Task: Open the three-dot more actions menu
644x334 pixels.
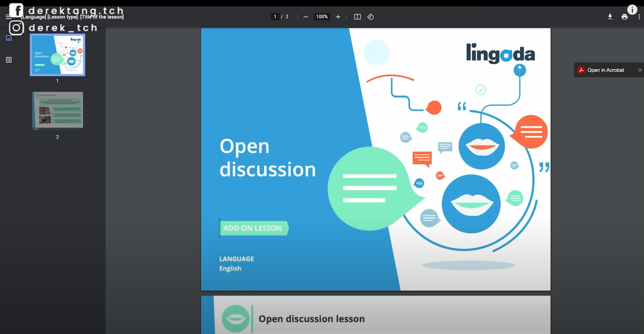Action: pos(639,17)
